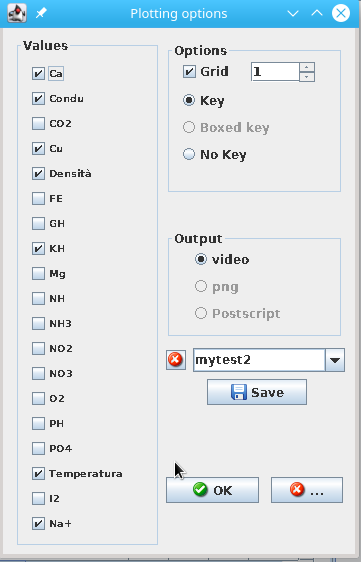Click the shade window chevron in title bar

point(293,14)
